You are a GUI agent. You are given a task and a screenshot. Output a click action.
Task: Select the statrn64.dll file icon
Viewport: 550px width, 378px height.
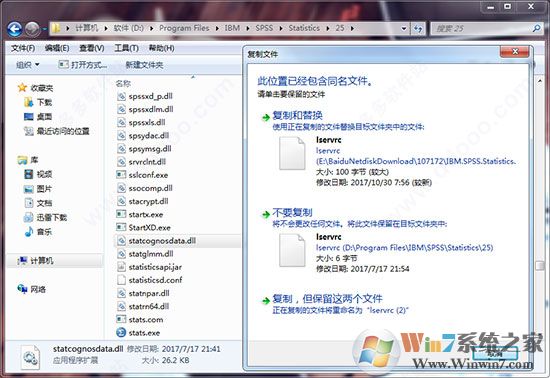(121, 306)
